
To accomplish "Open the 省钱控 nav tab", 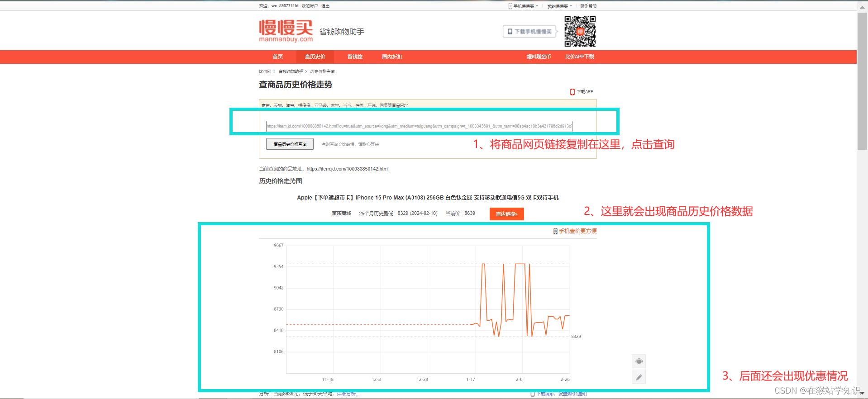I will (x=355, y=57).
